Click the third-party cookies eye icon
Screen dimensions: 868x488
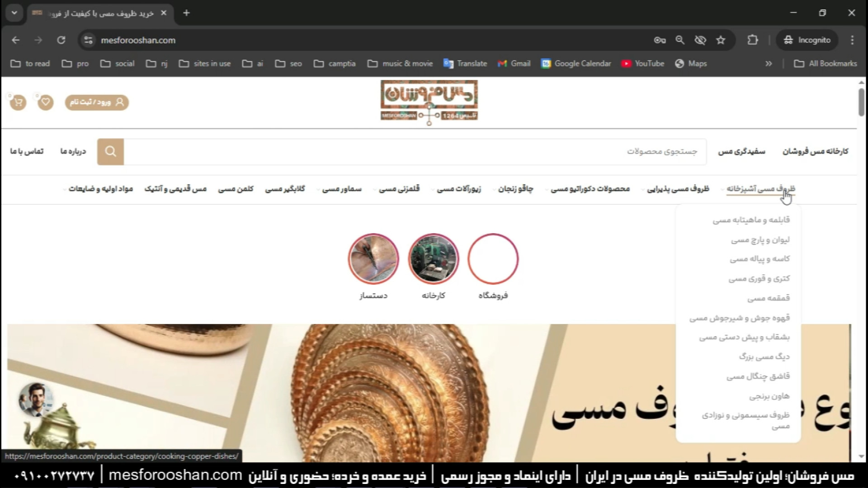pyautogui.click(x=700, y=40)
